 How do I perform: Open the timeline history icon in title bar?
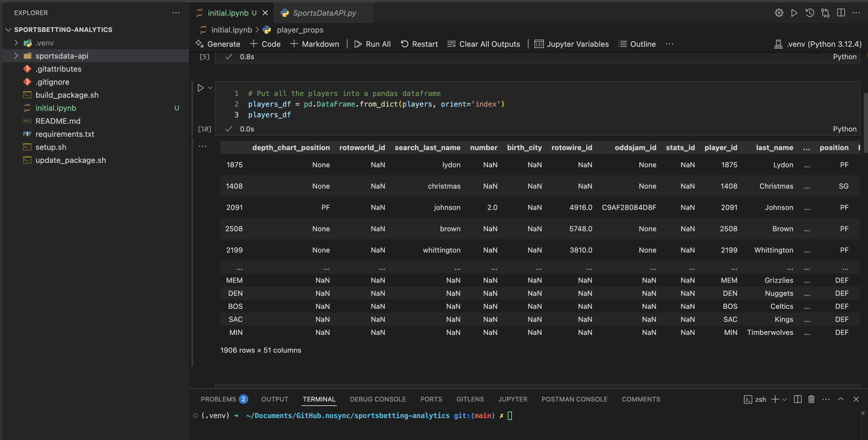coord(810,13)
